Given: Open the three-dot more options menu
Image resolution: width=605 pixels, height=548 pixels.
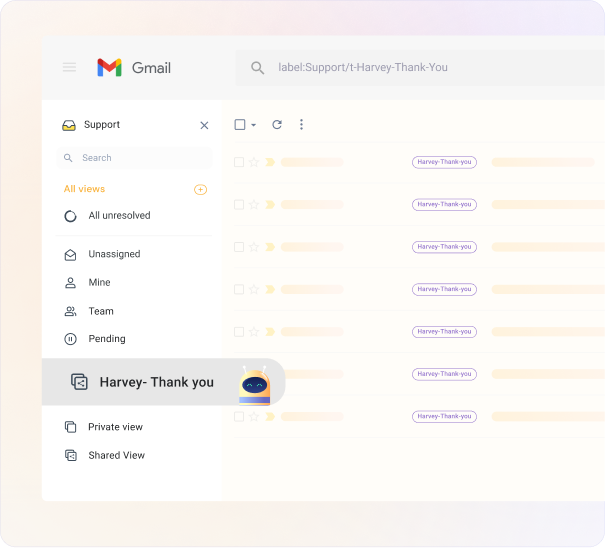Looking at the screenshot, I should point(301,125).
